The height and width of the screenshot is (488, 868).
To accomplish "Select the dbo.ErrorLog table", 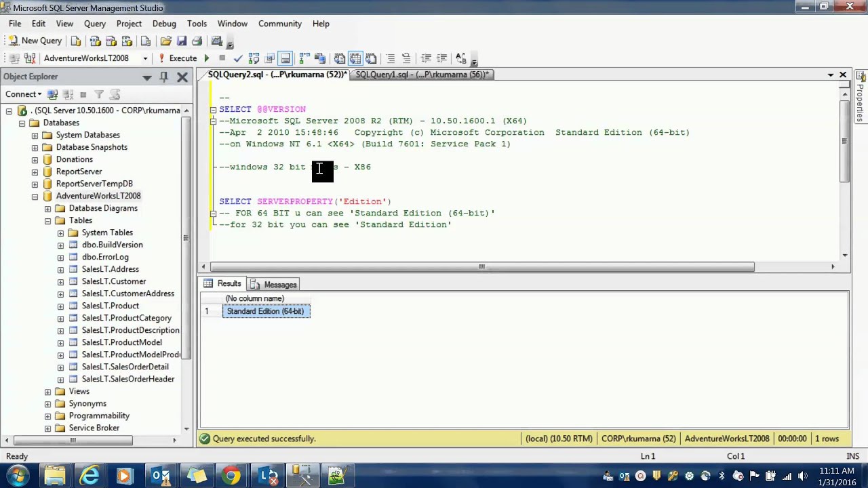I will pyautogui.click(x=105, y=257).
